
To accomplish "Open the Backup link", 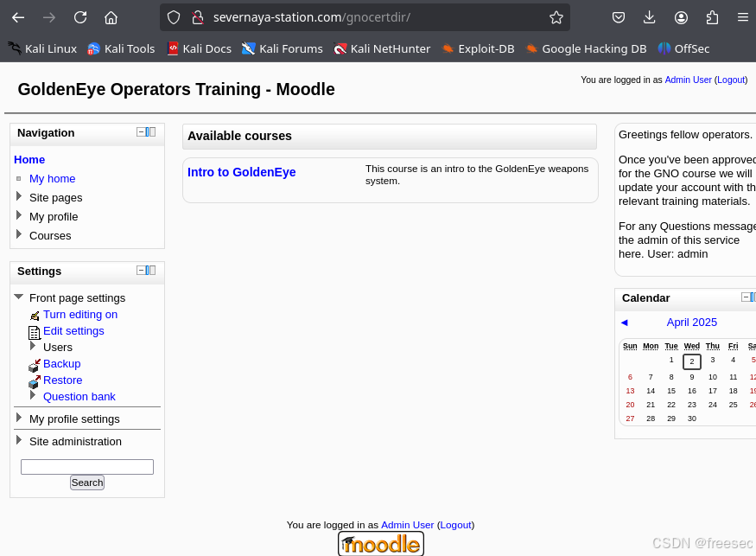I will point(61,364).
